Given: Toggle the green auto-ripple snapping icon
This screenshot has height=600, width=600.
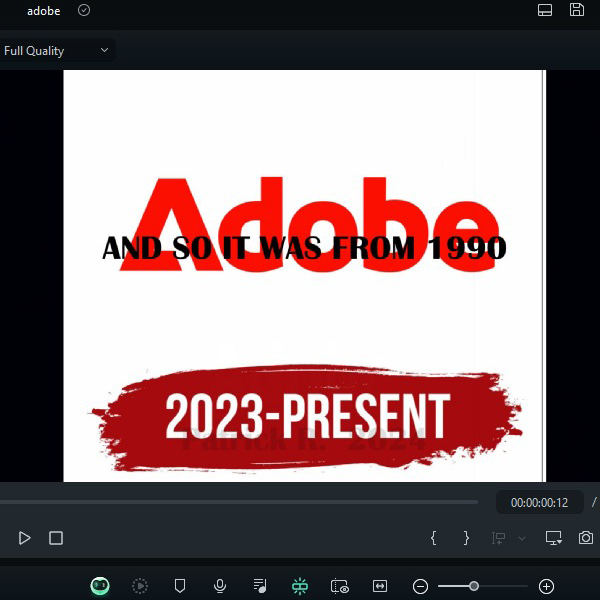Looking at the screenshot, I should tap(299, 586).
